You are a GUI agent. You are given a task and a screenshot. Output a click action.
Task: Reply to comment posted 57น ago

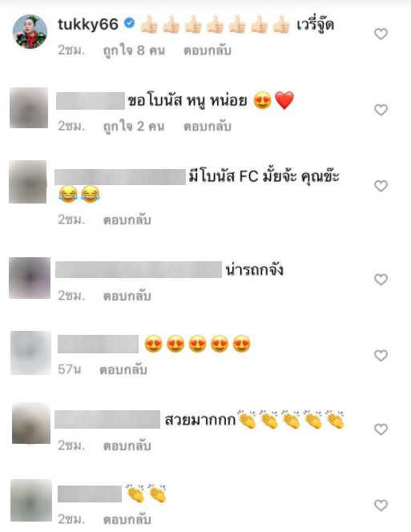point(123,370)
